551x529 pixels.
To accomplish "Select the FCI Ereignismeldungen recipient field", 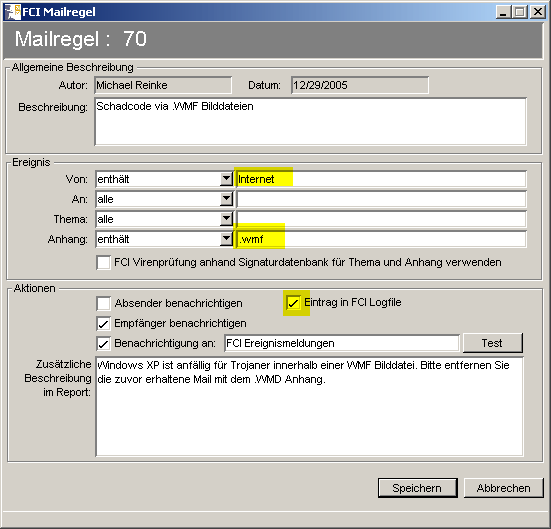I will [342, 343].
